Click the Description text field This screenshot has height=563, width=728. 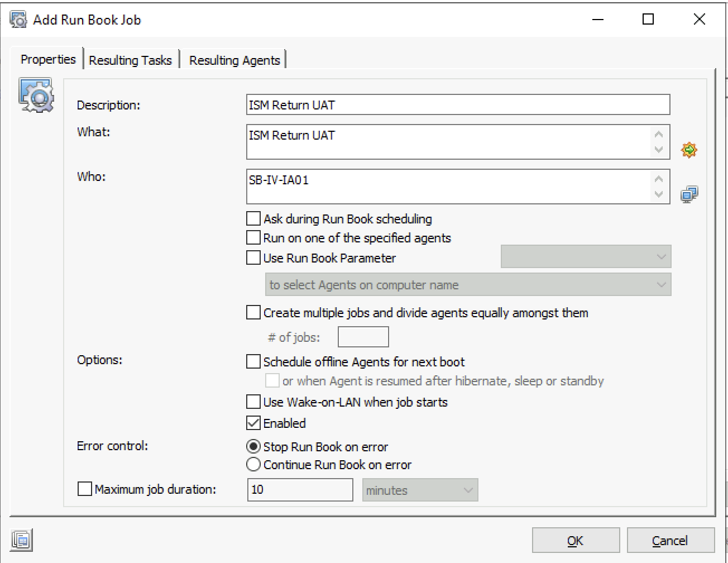458,105
